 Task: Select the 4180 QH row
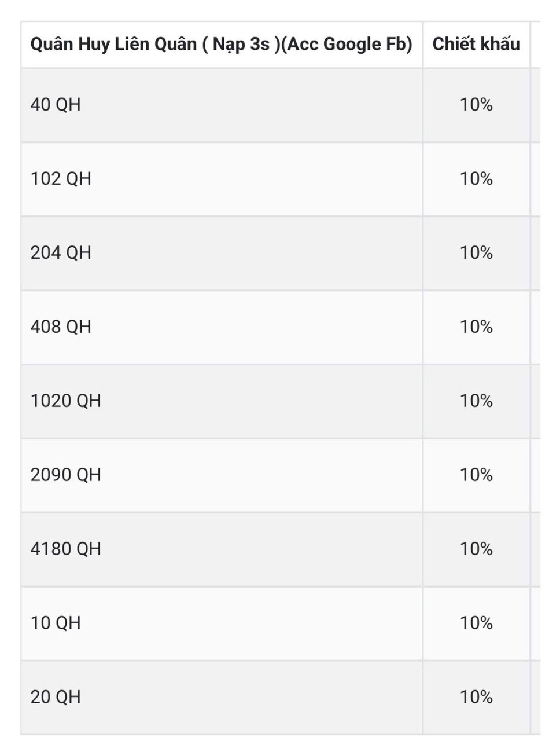280,549
